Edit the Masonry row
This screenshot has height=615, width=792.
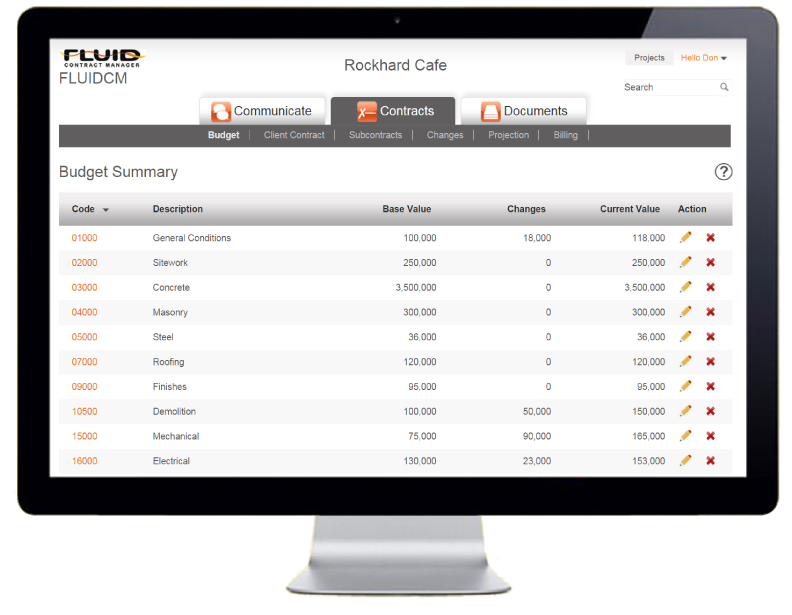(x=685, y=312)
